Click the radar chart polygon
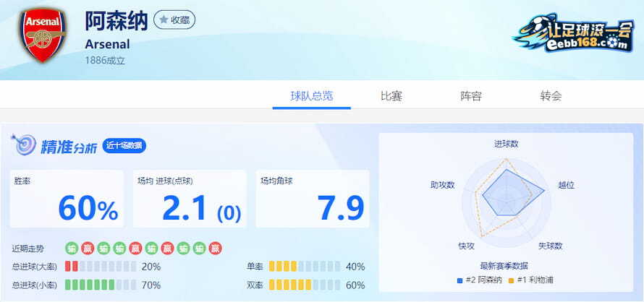Viewport: 644px width, 302px height. (513, 192)
